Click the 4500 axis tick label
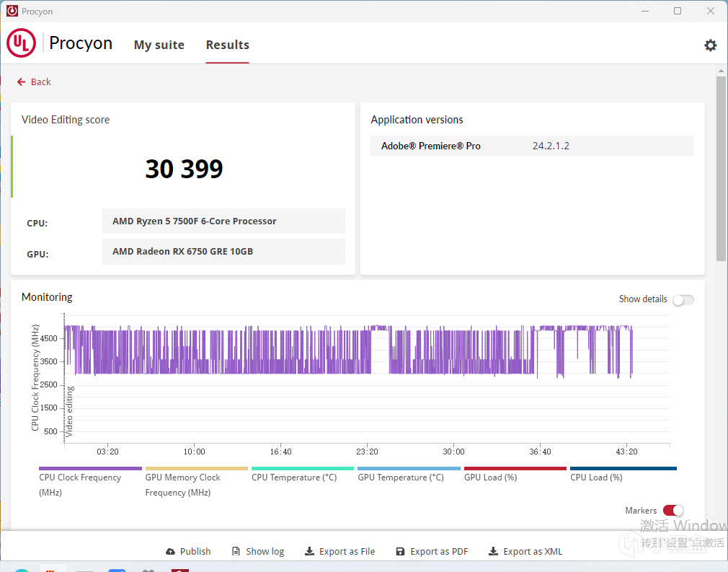The image size is (728, 572). [x=48, y=338]
